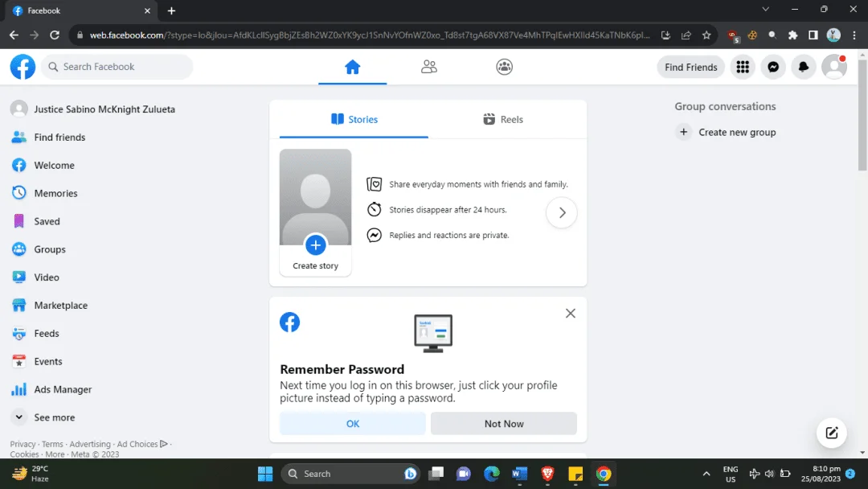Open Justice Sabino McKnight Zulueta profile
The width and height of the screenshot is (868, 489).
[93, 109]
